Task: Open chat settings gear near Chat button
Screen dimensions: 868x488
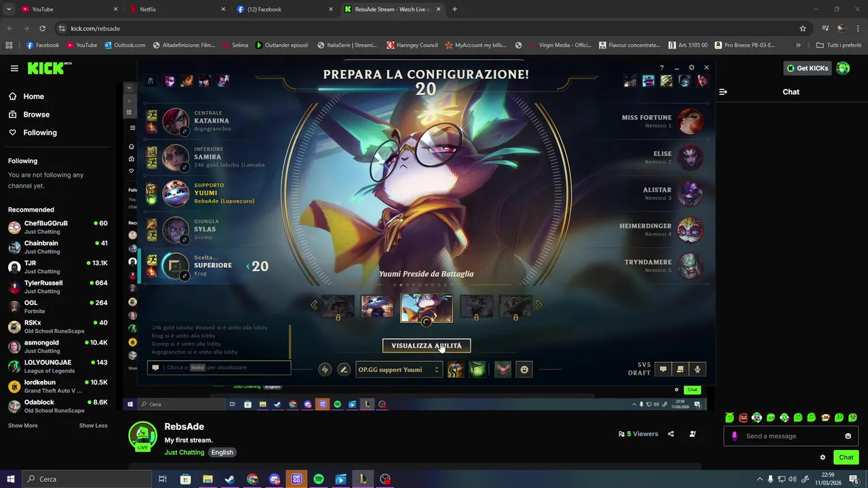Action: tap(823, 457)
